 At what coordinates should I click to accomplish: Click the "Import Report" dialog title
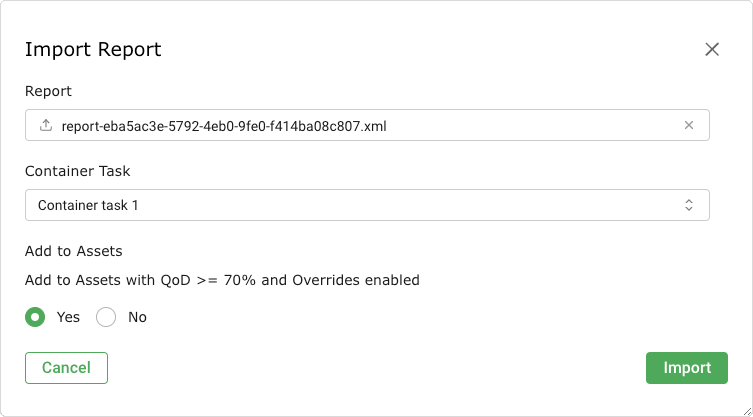tap(93, 50)
